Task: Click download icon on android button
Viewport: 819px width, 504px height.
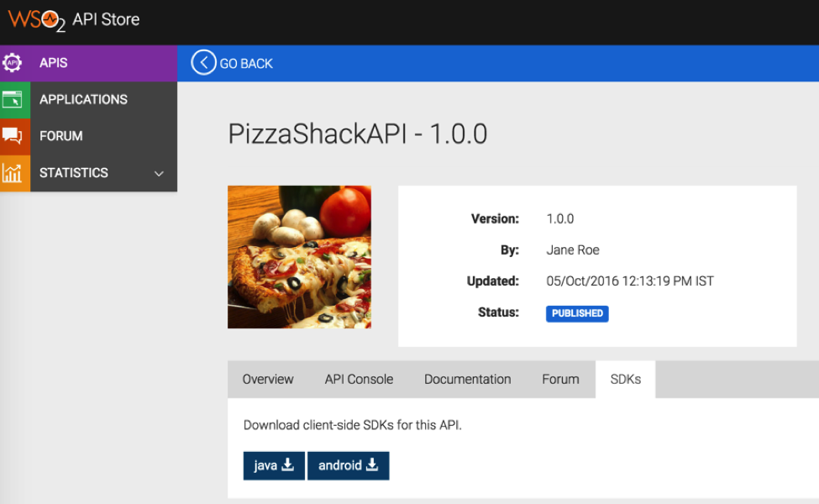Action: pos(372,465)
